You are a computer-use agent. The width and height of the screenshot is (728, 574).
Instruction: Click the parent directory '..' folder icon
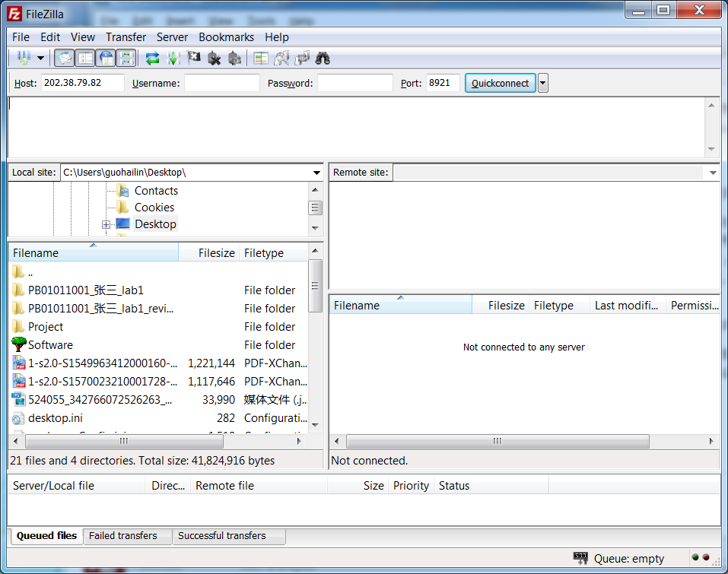tap(18, 272)
